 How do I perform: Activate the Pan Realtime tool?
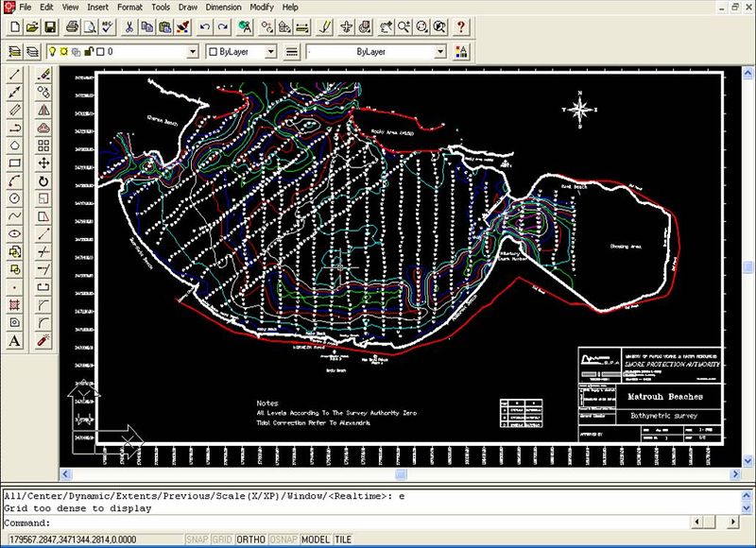coord(385,27)
